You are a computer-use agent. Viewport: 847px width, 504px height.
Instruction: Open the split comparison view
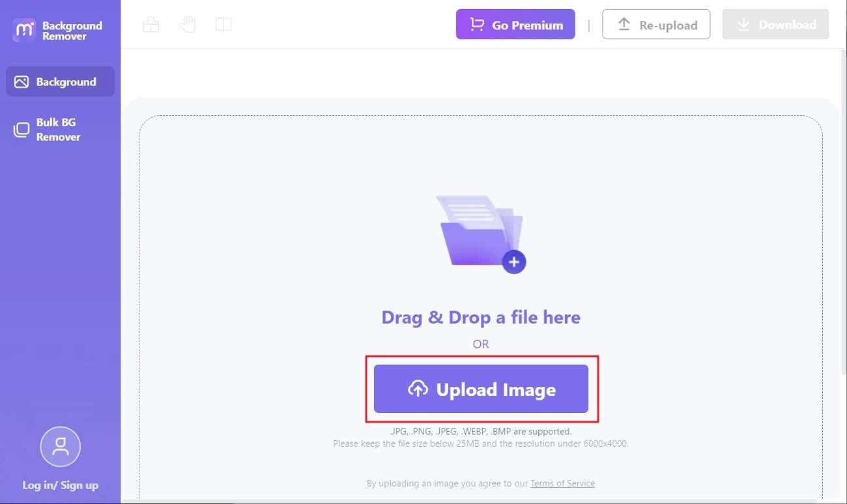[x=223, y=23]
